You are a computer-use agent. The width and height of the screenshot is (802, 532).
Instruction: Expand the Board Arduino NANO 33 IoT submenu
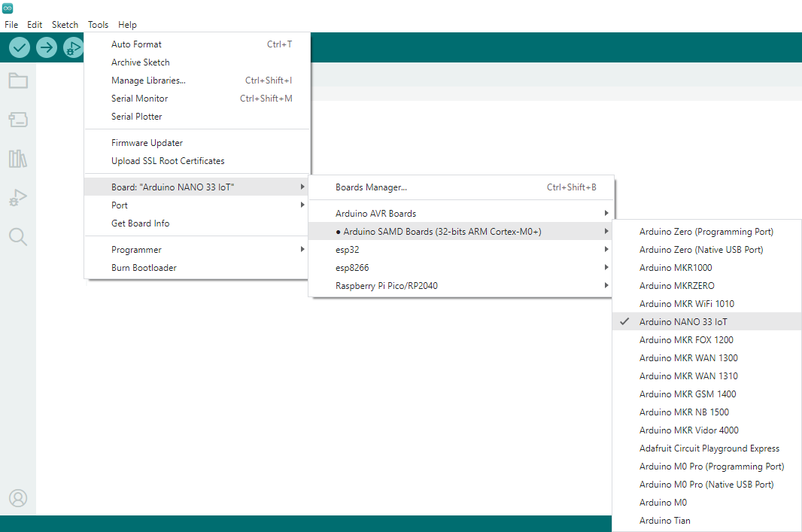196,187
